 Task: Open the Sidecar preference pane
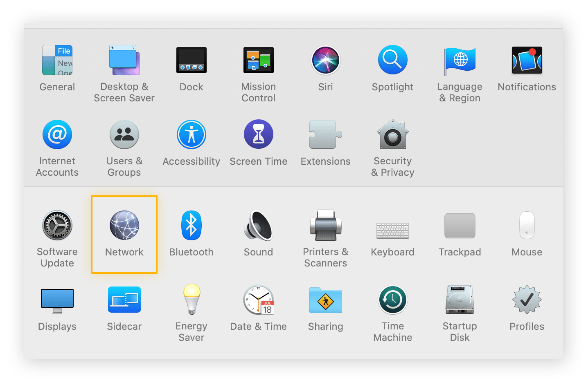click(x=124, y=300)
